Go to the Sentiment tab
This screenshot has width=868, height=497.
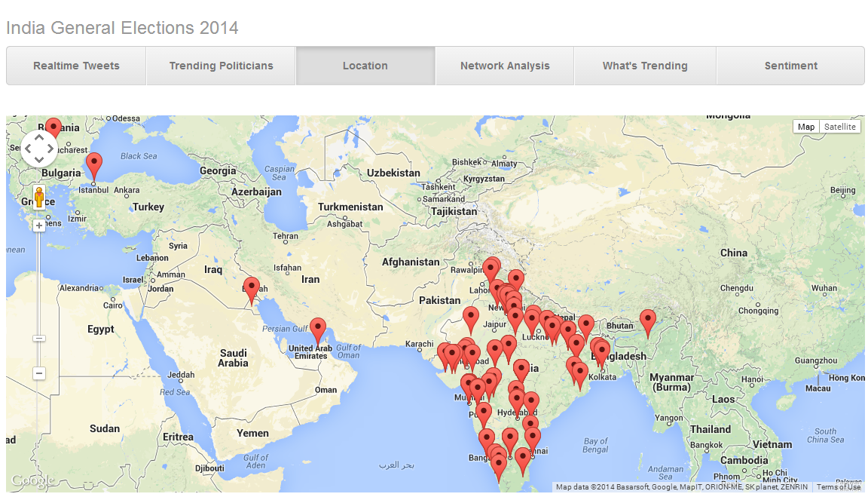pos(790,66)
